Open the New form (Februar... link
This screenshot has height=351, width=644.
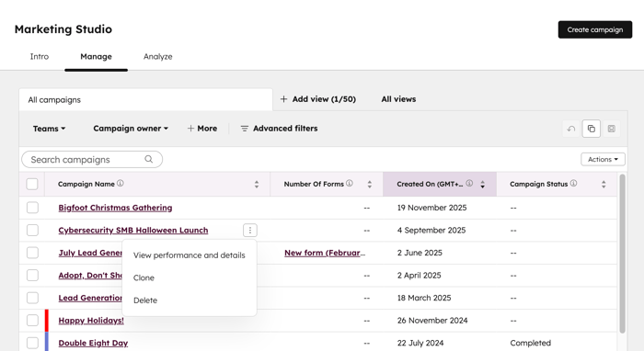tap(325, 253)
